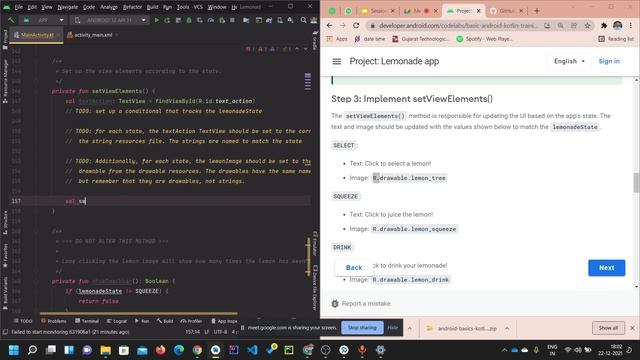Open the Apps bookmark shortcut
The height and width of the screenshot is (360, 640).
pos(337,39)
